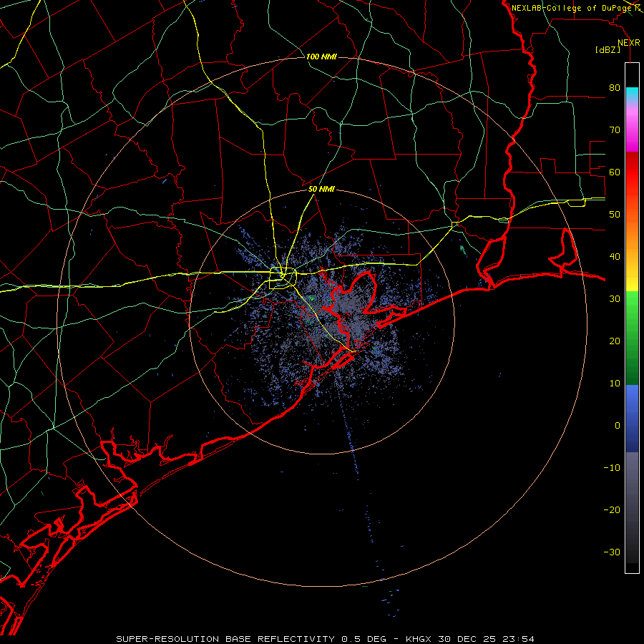Click the red segment of the reflectivity color bar
Image resolution: width=644 pixels, height=644 pixels.
(632, 175)
